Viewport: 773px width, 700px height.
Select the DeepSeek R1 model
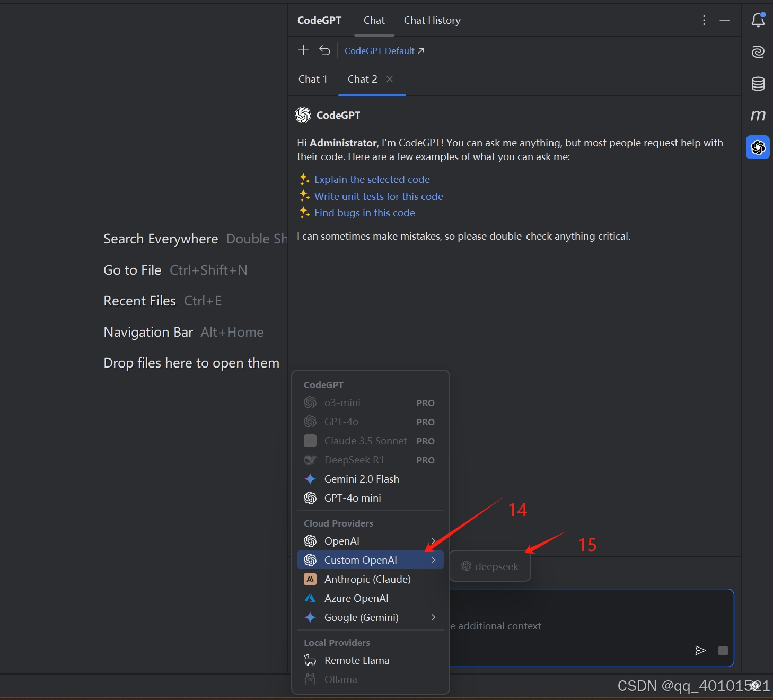click(x=371, y=460)
